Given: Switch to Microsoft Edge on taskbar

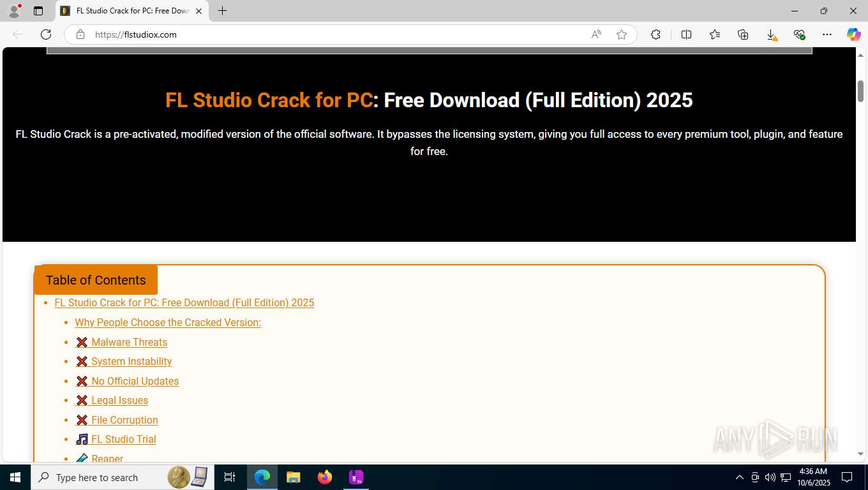Looking at the screenshot, I should pos(262,477).
